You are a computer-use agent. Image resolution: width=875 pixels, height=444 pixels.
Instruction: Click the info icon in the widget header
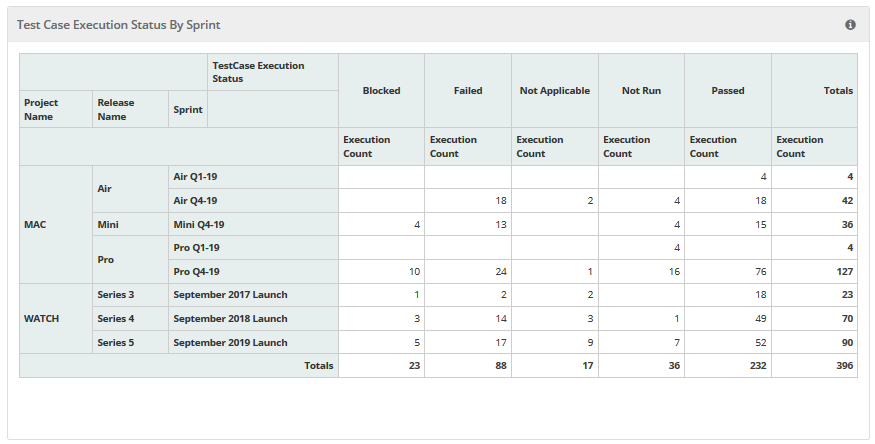point(850,25)
